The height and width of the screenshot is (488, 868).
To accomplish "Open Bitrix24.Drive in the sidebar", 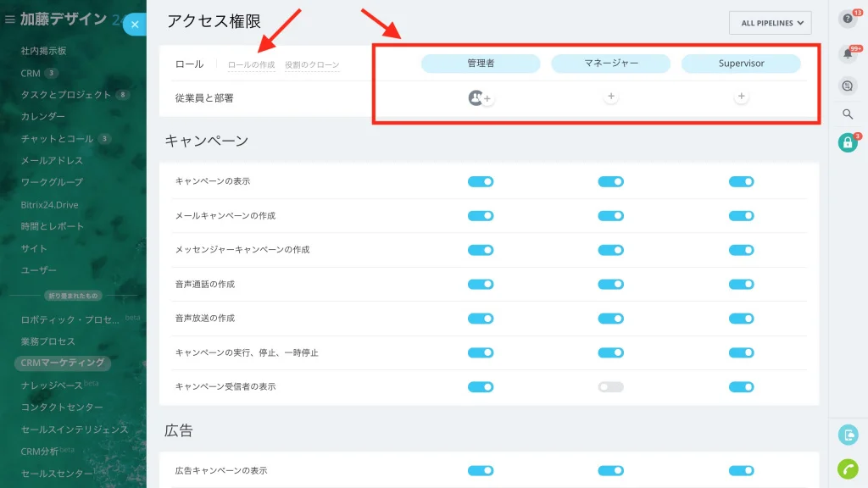I will (49, 205).
